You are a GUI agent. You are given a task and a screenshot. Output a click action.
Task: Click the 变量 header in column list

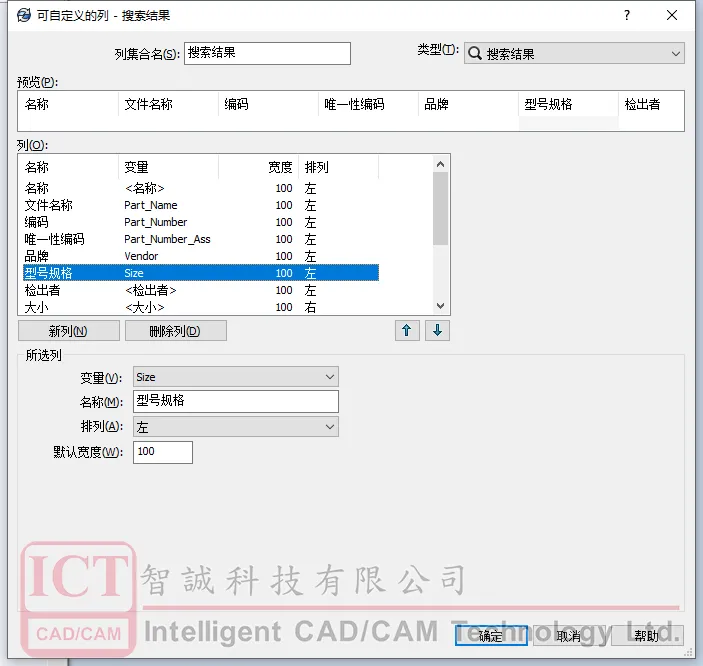click(x=169, y=167)
